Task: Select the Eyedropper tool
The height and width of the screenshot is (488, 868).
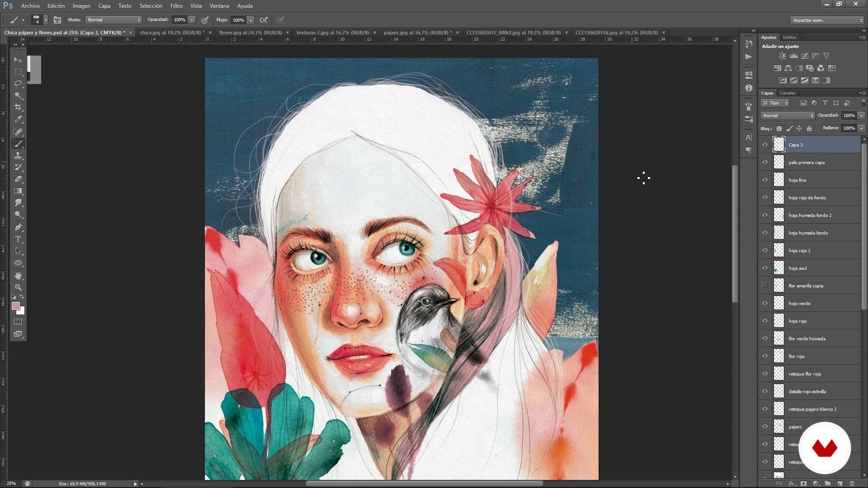Action: [18, 119]
